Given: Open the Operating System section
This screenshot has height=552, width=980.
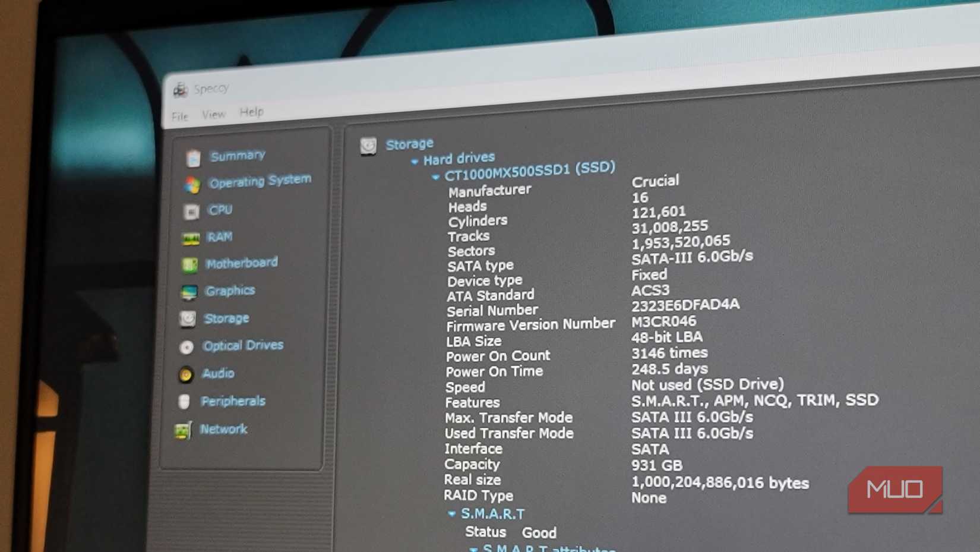Looking at the screenshot, I should 259,179.
